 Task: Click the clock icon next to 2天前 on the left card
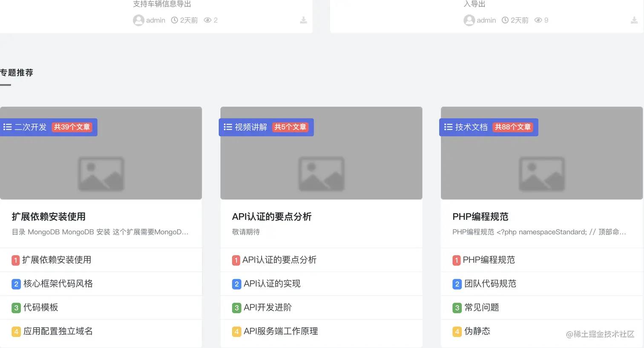click(174, 20)
